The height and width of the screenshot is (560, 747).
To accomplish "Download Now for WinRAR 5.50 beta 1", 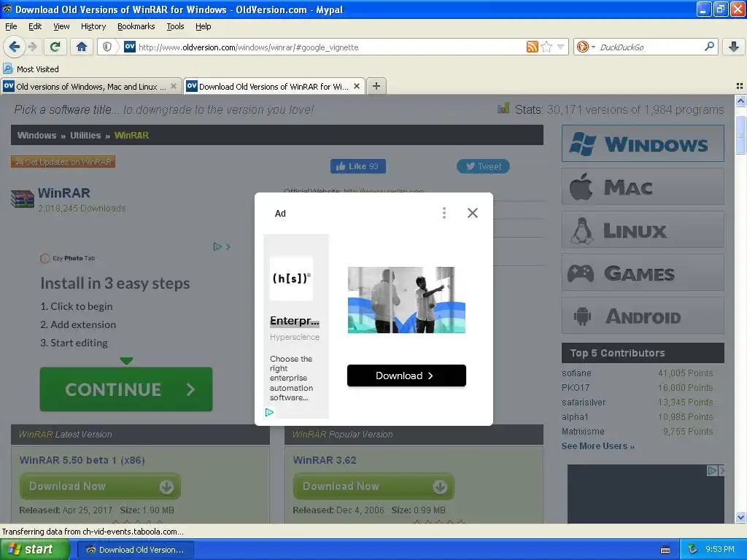I will click(x=100, y=486).
